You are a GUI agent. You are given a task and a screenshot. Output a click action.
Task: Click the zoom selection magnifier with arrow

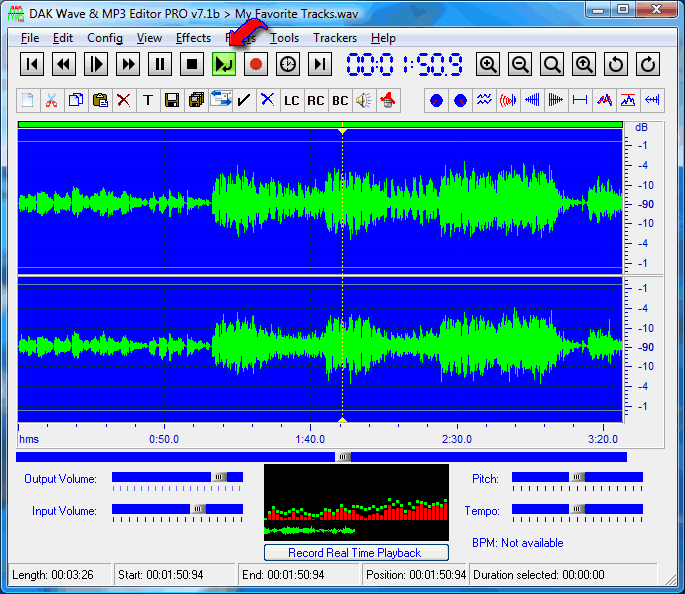(x=584, y=64)
